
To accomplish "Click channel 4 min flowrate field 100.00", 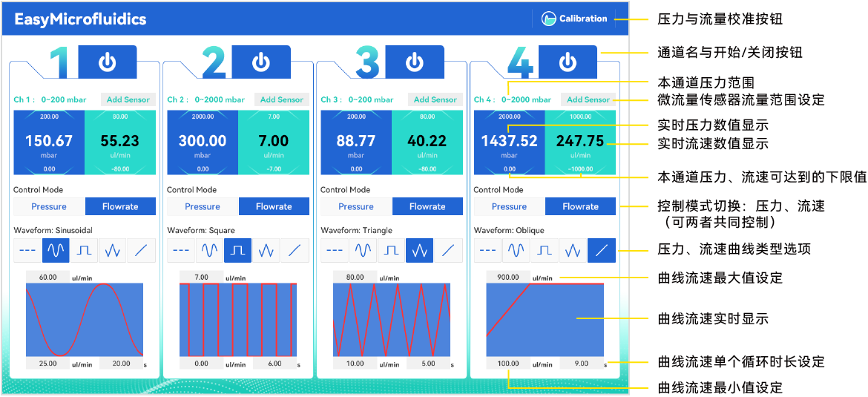I will click(x=508, y=364).
